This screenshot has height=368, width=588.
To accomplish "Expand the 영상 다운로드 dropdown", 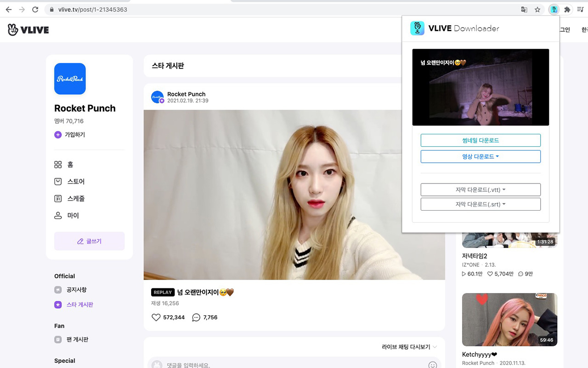I will coord(481,156).
